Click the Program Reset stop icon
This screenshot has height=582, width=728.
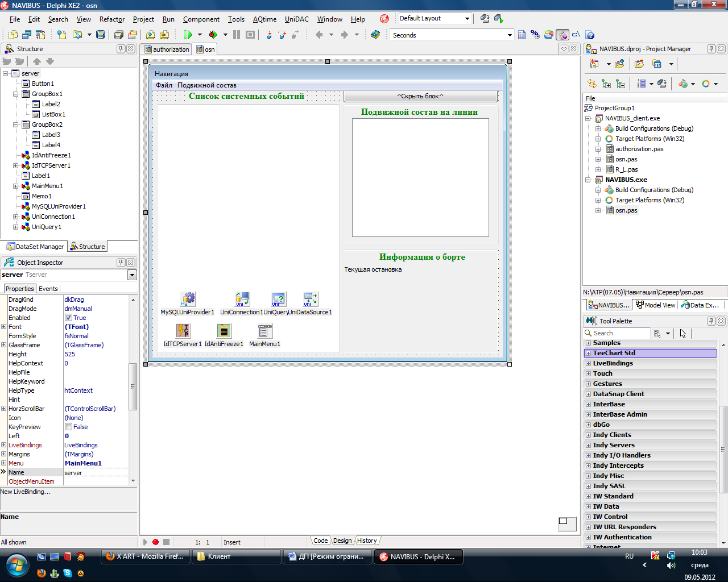pos(250,35)
